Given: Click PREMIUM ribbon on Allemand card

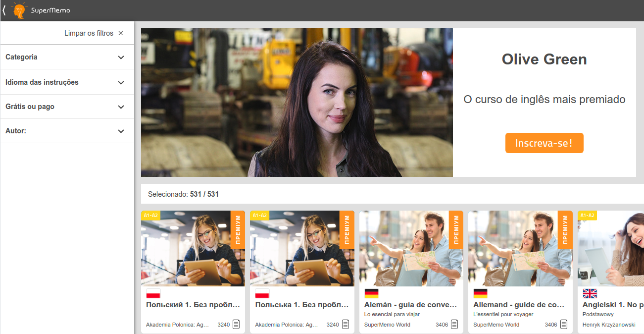Looking at the screenshot, I should 565,230.
